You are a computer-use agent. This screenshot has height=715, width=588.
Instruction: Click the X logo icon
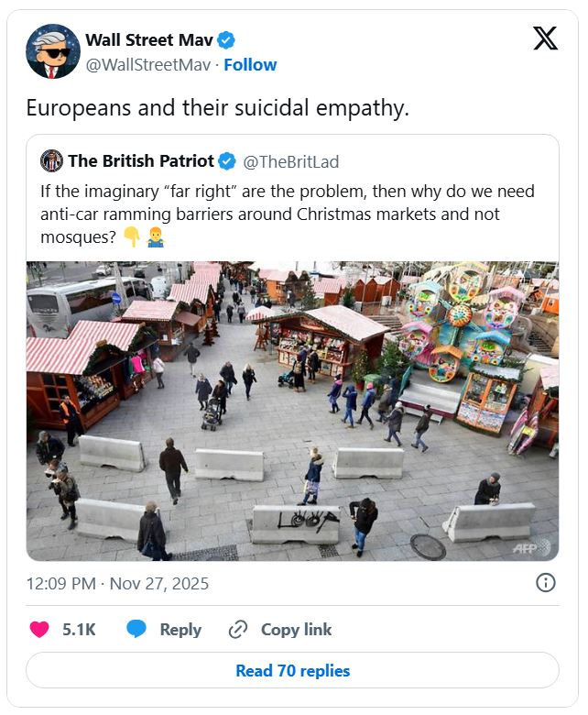pos(545,38)
